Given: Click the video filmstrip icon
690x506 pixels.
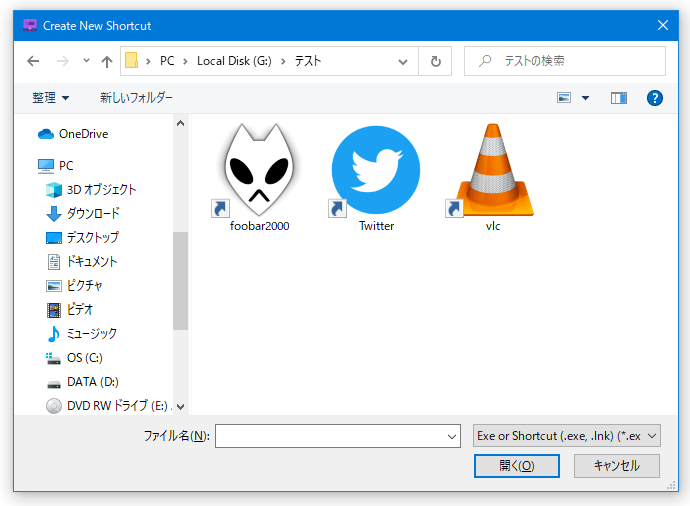Looking at the screenshot, I should point(54,310).
